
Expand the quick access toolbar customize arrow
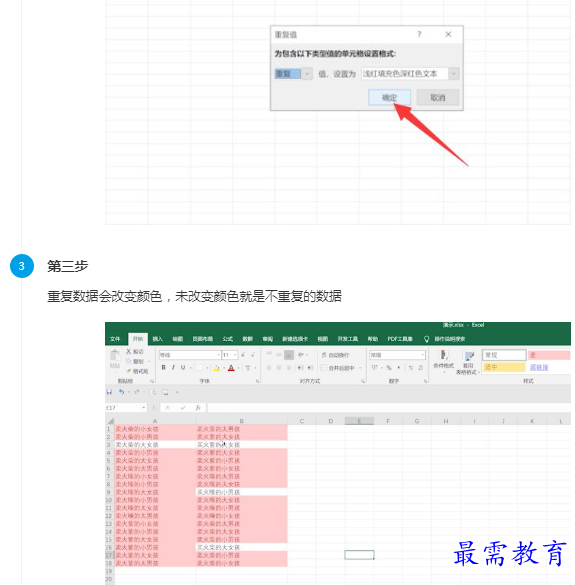pos(177,392)
